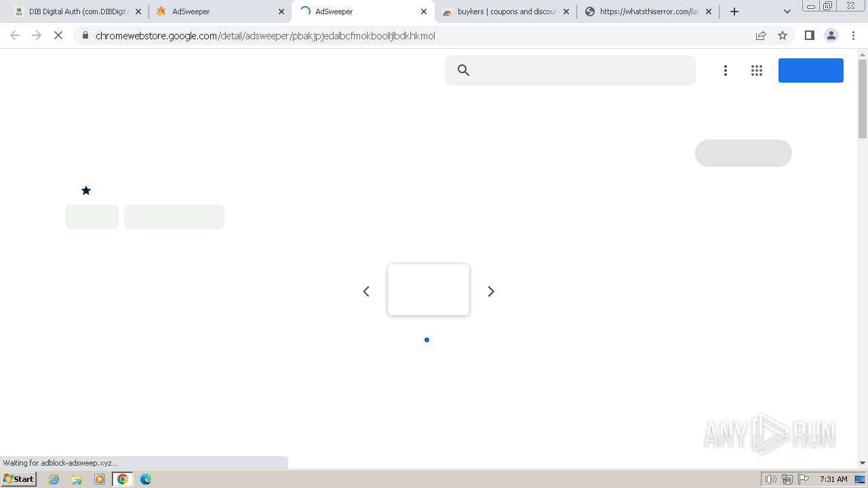The image size is (868, 488).
Task: Launch Microsoft Edge from taskbar
Action: pyautogui.click(x=146, y=479)
